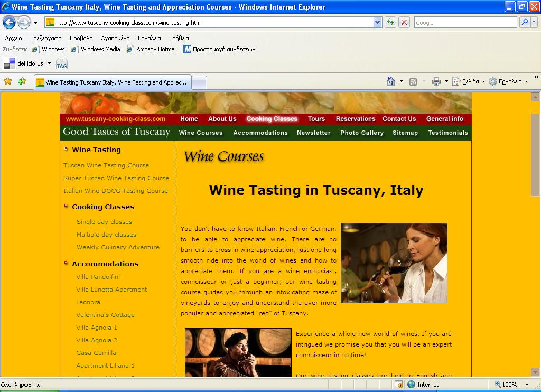Image resolution: width=541 pixels, height=392 pixels.
Task: Click the Print icon
Action: (436, 81)
